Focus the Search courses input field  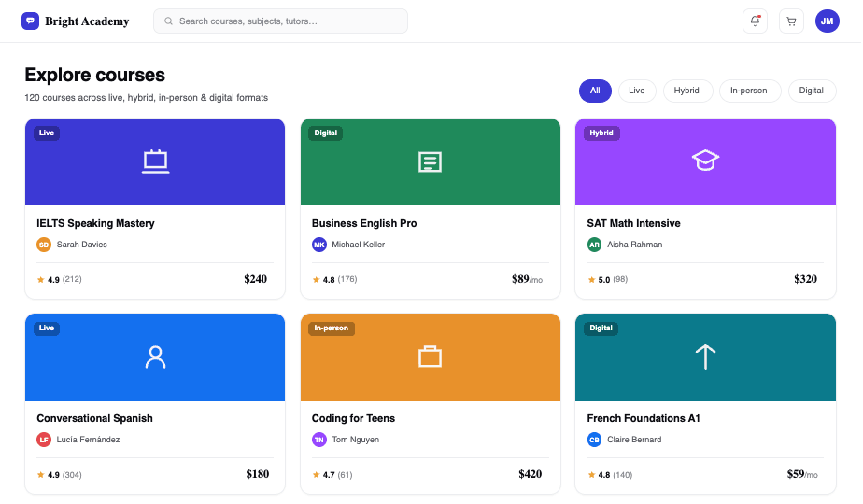coord(281,21)
